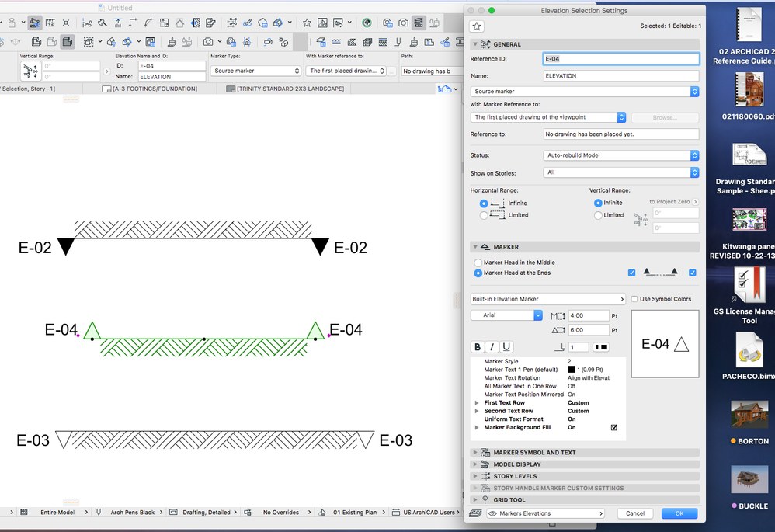Open the Arial font dropdown
775x532 pixels.
(x=506, y=315)
